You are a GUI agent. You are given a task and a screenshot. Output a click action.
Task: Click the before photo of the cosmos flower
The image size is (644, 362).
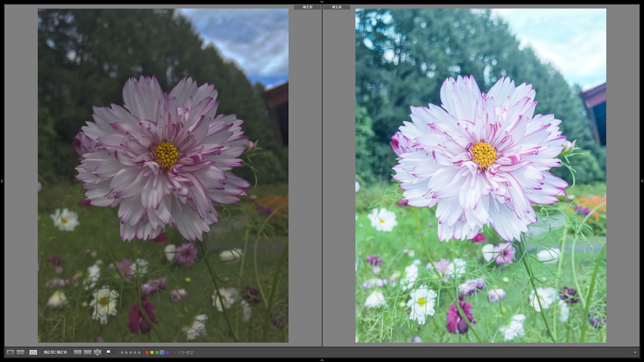tap(163, 175)
